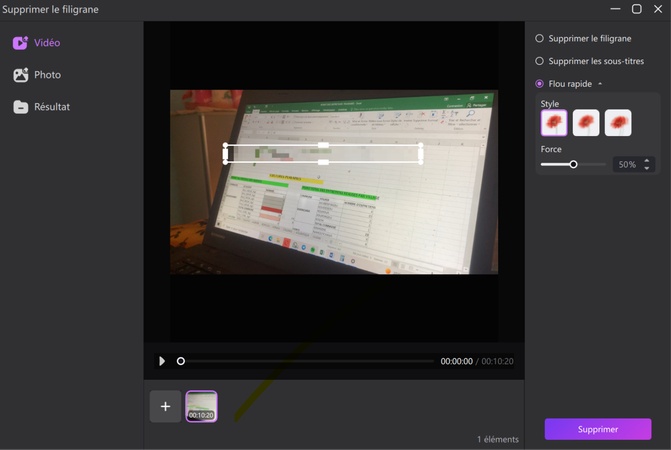Click the top-middle handle of blur box
Image resolution: width=671 pixels, height=450 pixels.
coord(324,145)
